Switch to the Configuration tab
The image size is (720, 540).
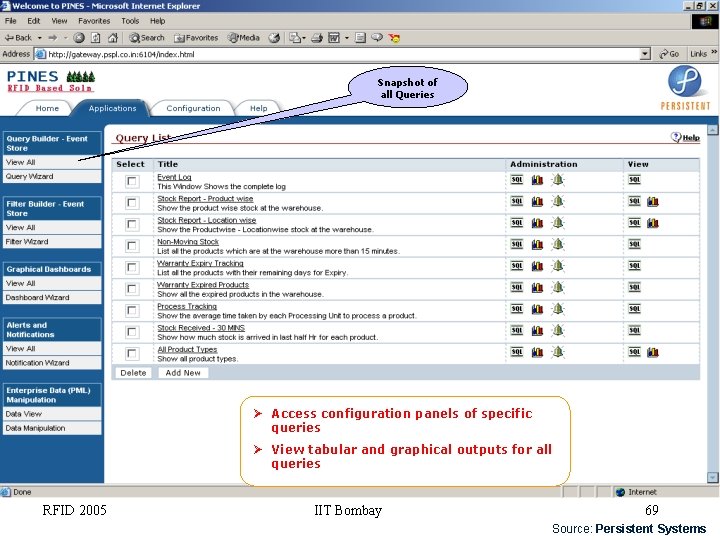point(193,108)
